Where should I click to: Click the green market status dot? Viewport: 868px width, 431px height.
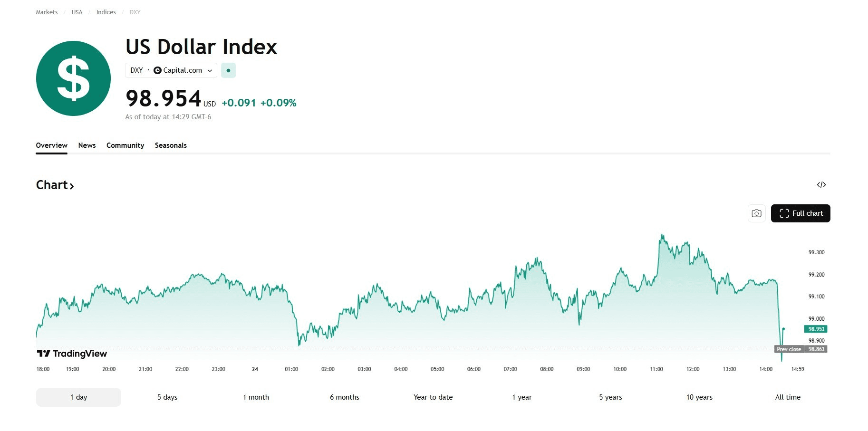[228, 70]
